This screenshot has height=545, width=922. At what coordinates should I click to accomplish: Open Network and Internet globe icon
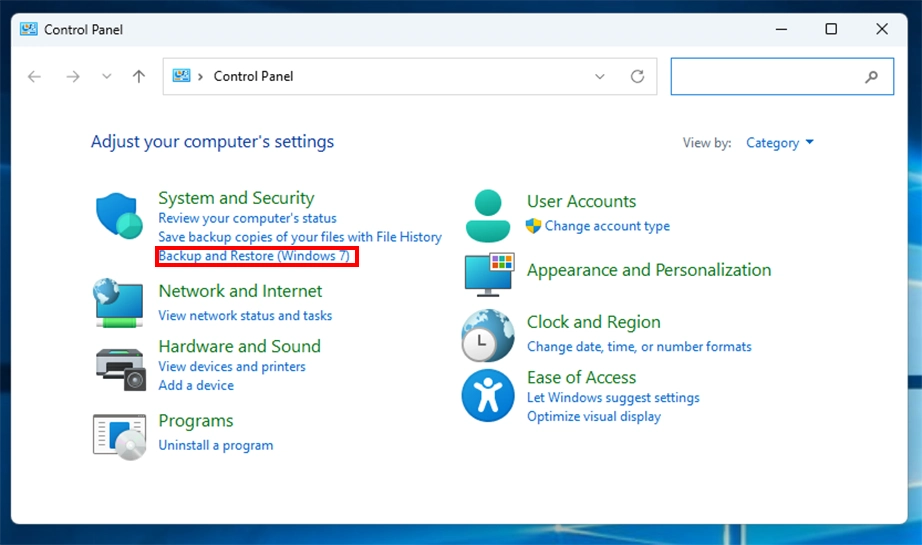[x=118, y=303]
